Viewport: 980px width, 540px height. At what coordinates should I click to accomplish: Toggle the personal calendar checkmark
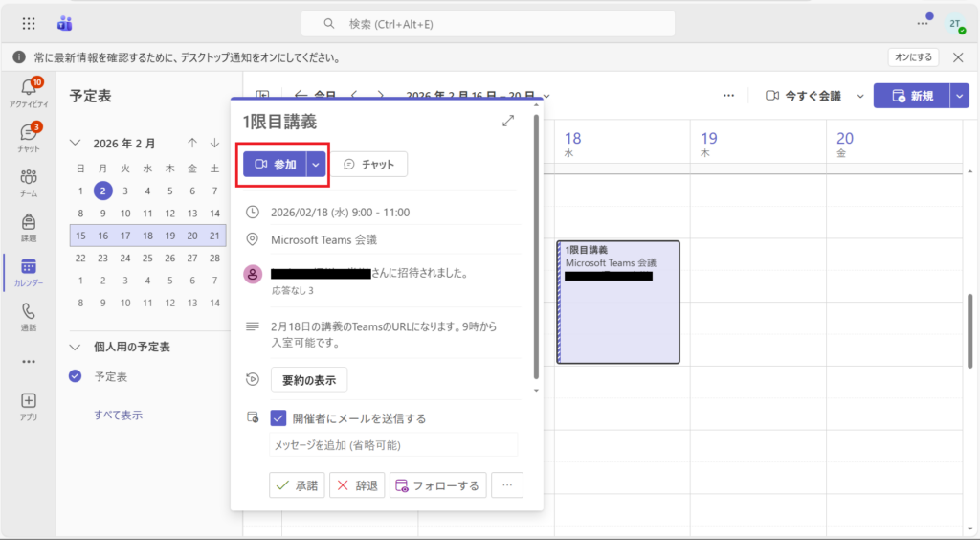click(76, 376)
